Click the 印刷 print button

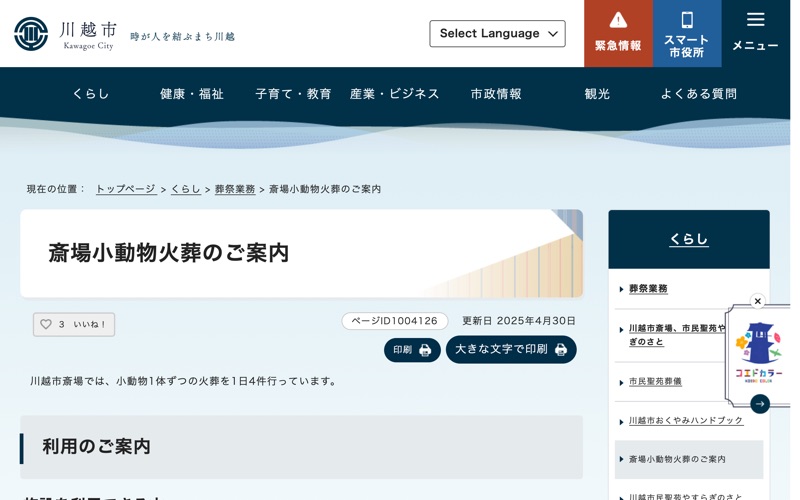click(x=412, y=350)
